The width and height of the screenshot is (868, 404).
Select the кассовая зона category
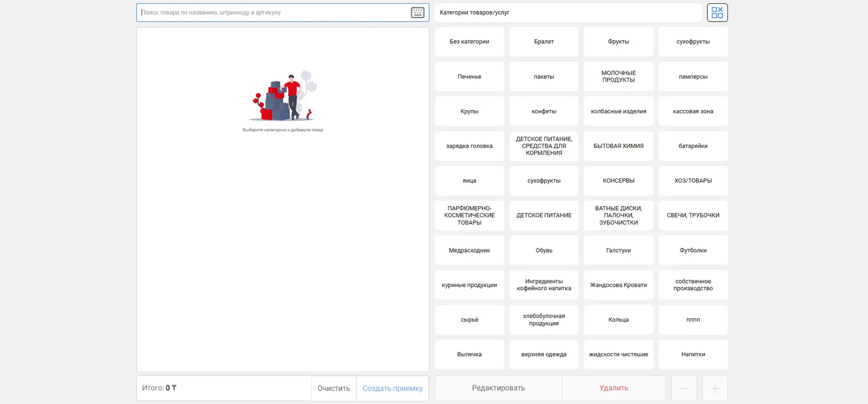[x=693, y=111]
